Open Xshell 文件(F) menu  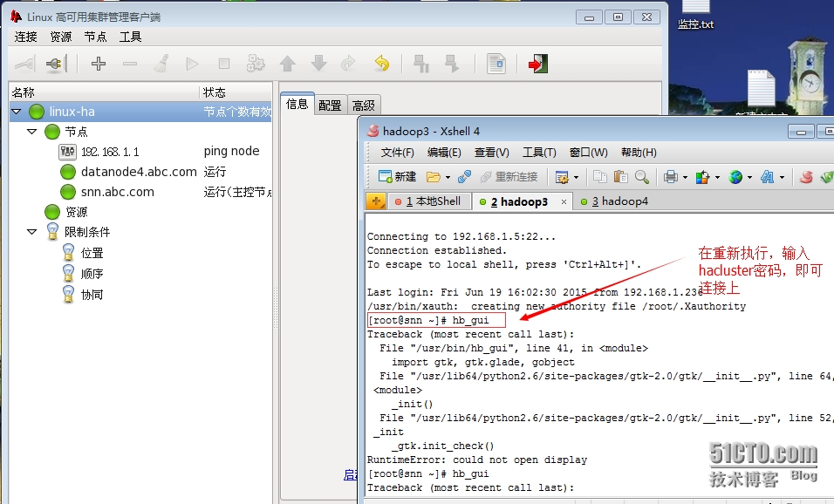[397, 153]
